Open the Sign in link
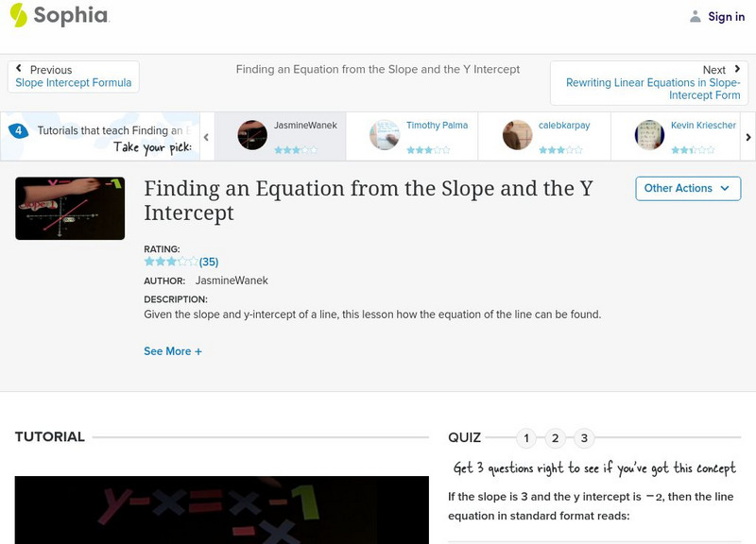Screen dimensions: 756x544 726,16
